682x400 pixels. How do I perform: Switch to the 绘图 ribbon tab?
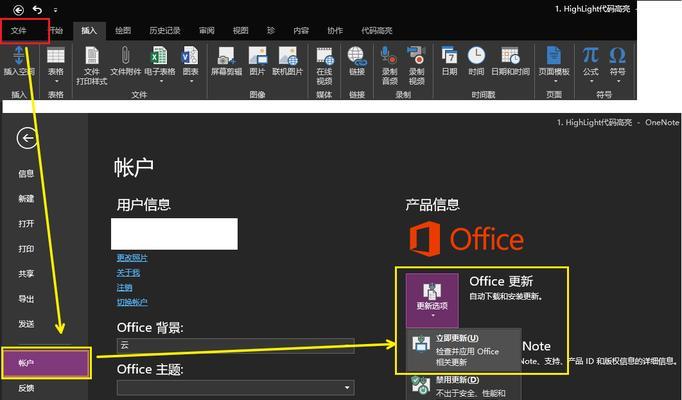click(x=123, y=30)
